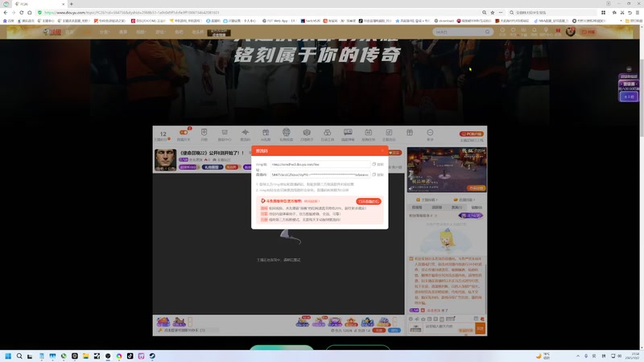Image resolution: width=644 pixels, height=362 pixels.
Task: Open the TikTok icon in taskbar
Action: (130, 356)
